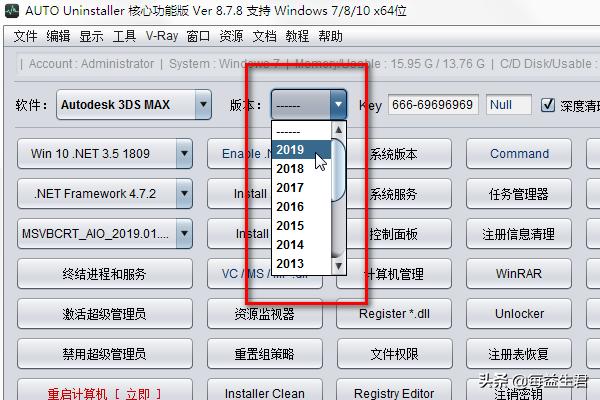The width and height of the screenshot is (600, 400).
Task: Click the Key field 666-69696969
Action: click(x=433, y=104)
